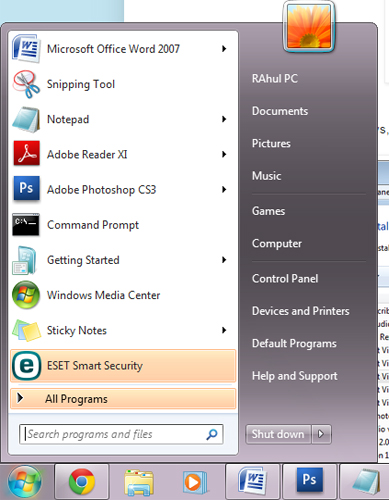
Task: Launch Windows Media Player from taskbar
Action: (x=194, y=482)
